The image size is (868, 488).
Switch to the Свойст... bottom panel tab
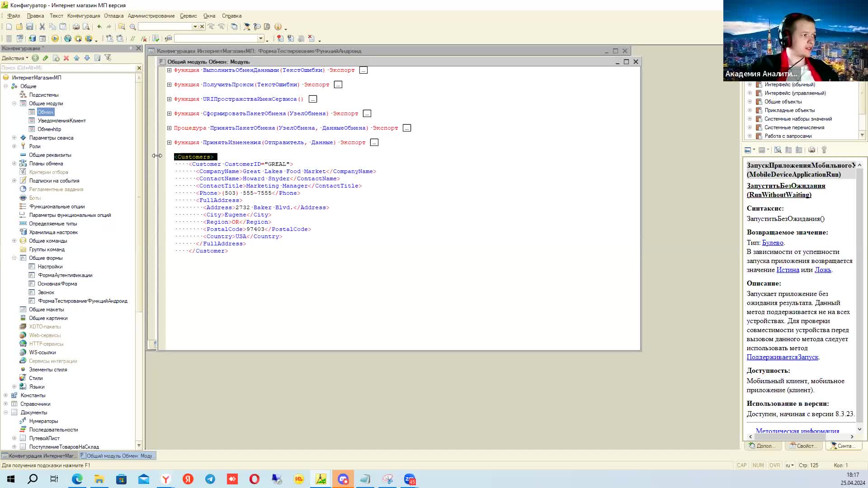tap(803, 446)
